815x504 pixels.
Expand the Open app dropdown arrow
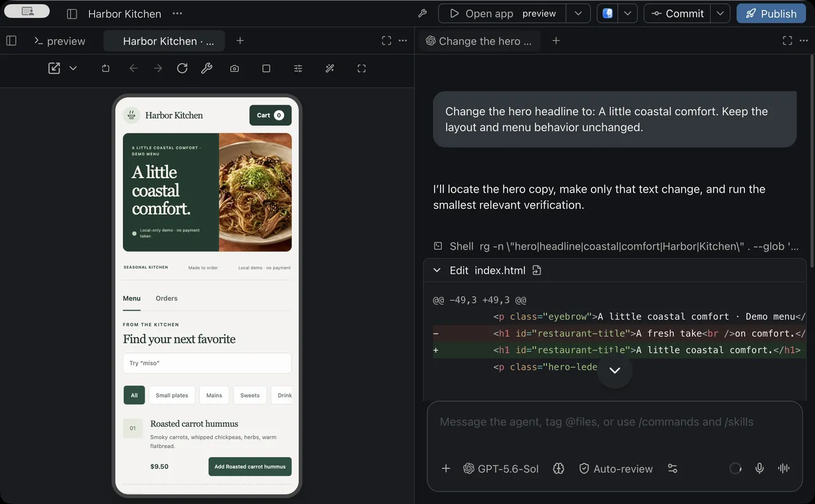tap(578, 13)
